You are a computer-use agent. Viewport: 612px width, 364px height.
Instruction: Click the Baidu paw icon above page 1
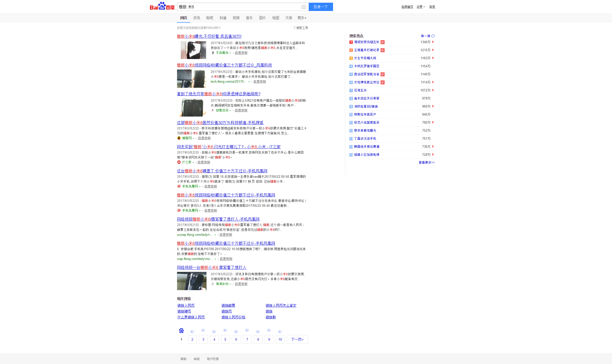tap(181, 331)
